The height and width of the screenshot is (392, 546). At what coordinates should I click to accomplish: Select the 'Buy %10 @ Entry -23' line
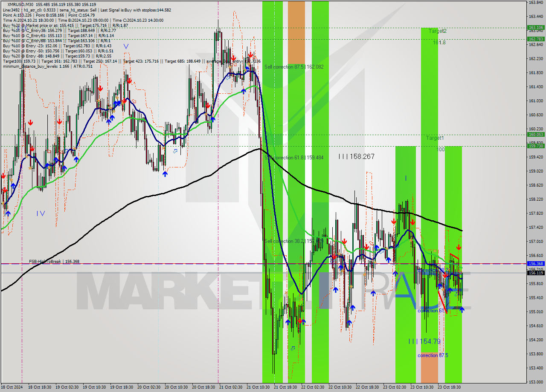[57, 46]
